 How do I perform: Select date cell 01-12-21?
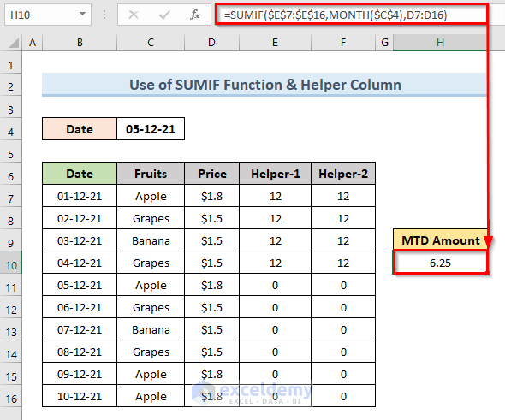pos(80,196)
